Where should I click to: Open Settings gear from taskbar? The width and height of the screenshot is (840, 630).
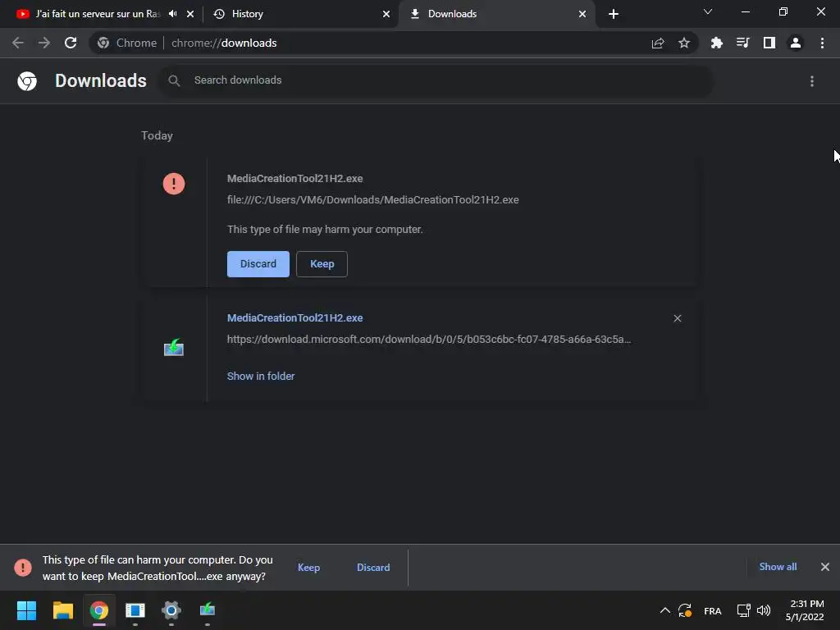[x=171, y=610]
